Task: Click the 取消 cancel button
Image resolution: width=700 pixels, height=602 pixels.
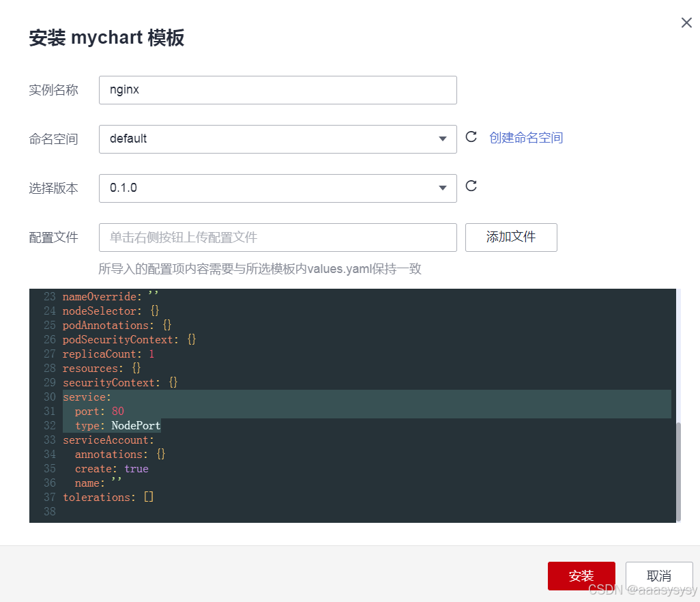Action: point(658,575)
